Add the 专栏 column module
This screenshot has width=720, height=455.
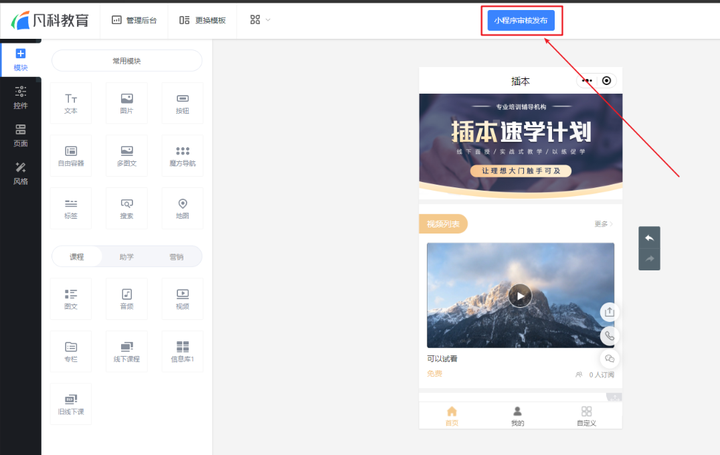coord(71,351)
